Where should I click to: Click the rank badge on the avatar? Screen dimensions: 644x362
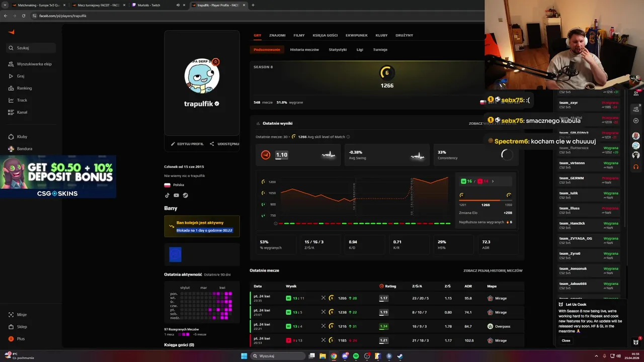point(216,62)
